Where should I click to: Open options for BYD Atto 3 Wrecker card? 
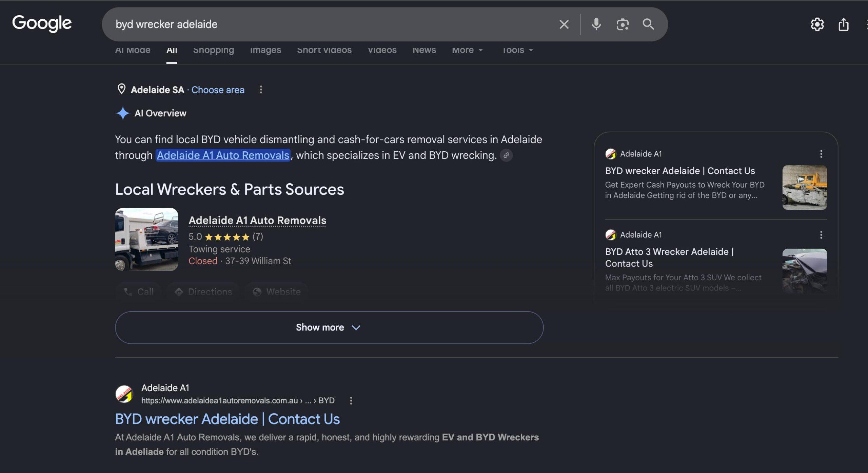click(x=821, y=235)
